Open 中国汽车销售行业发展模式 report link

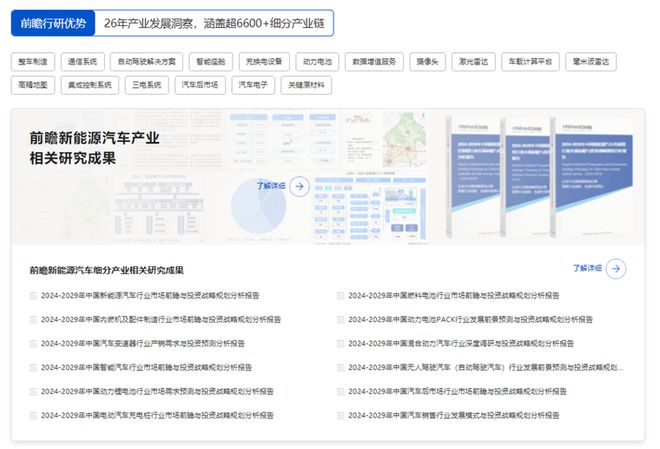click(454, 416)
